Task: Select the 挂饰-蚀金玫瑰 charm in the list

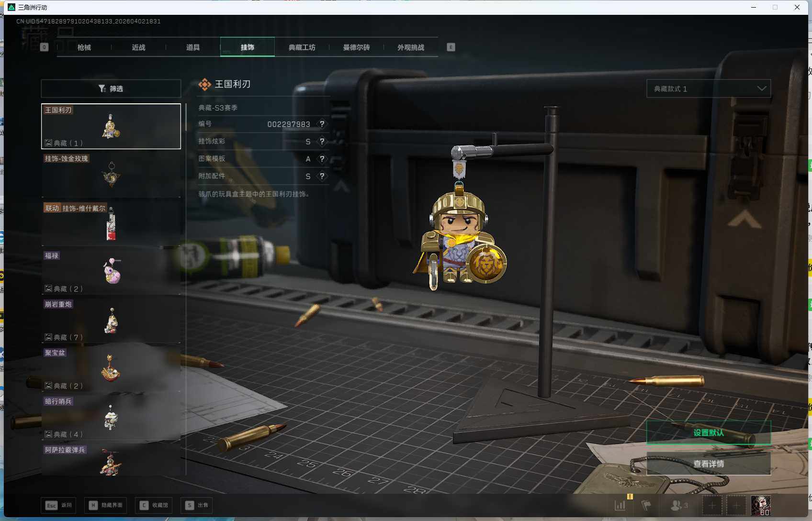Action: click(111, 175)
